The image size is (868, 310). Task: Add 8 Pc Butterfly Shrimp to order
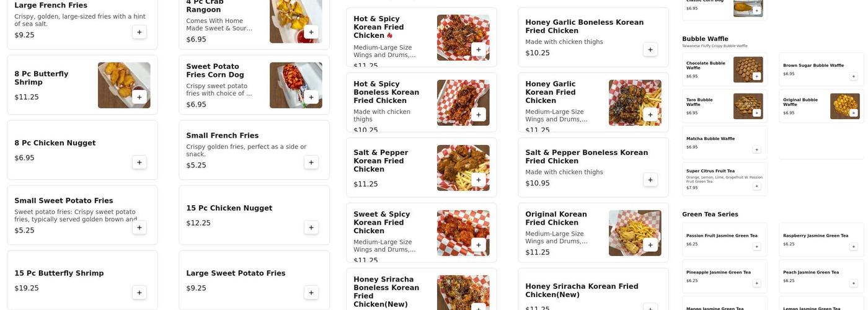139,97
